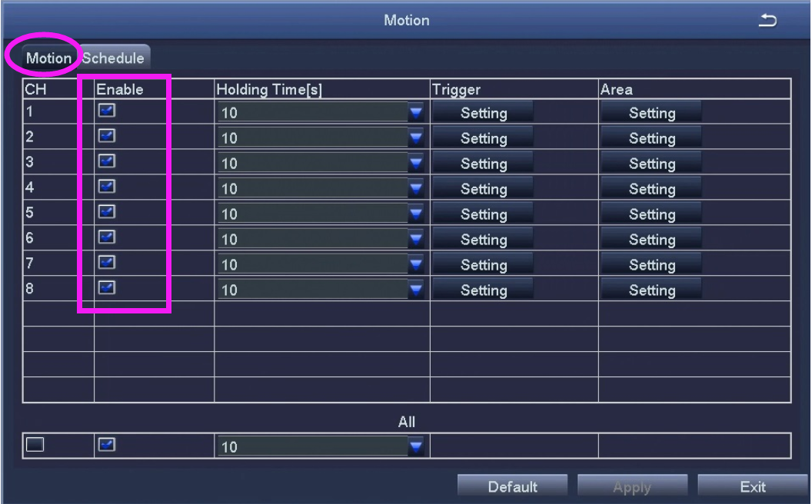Open Area Setting for channel 7
The image size is (812, 504).
pyautogui.click(x=651, y=264)
